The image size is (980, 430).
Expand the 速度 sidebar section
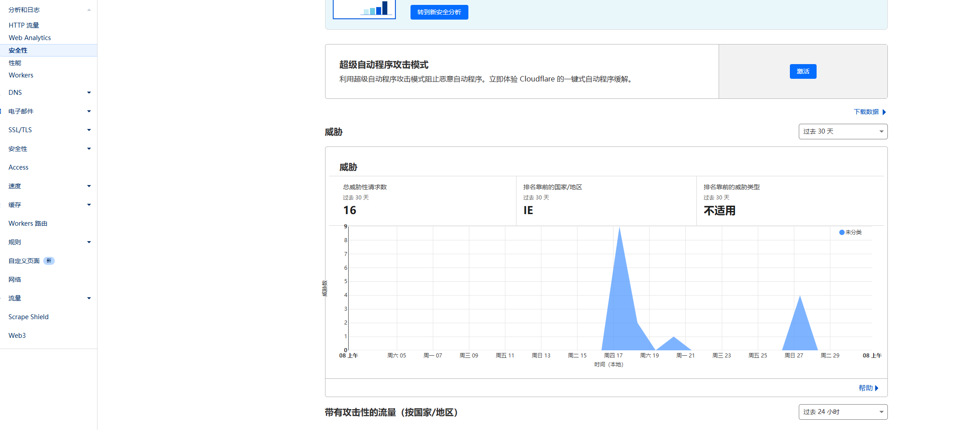click(89, 186)
